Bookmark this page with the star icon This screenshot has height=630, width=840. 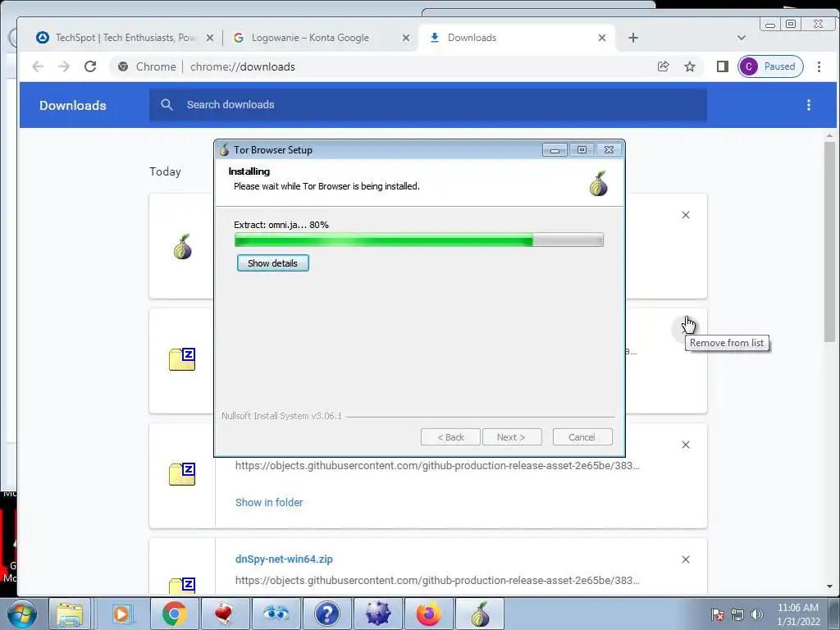coord(690,66)
